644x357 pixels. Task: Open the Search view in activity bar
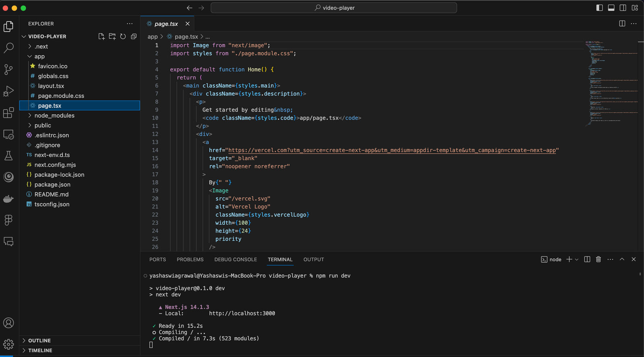pyautogui.click(x=8, y=48)
